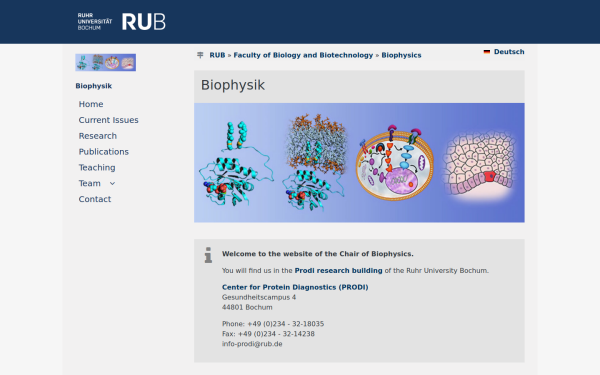Click the info-prodi@rub.de email address
The width and height of the screenshot is (600, 375).
pos(252,344)
